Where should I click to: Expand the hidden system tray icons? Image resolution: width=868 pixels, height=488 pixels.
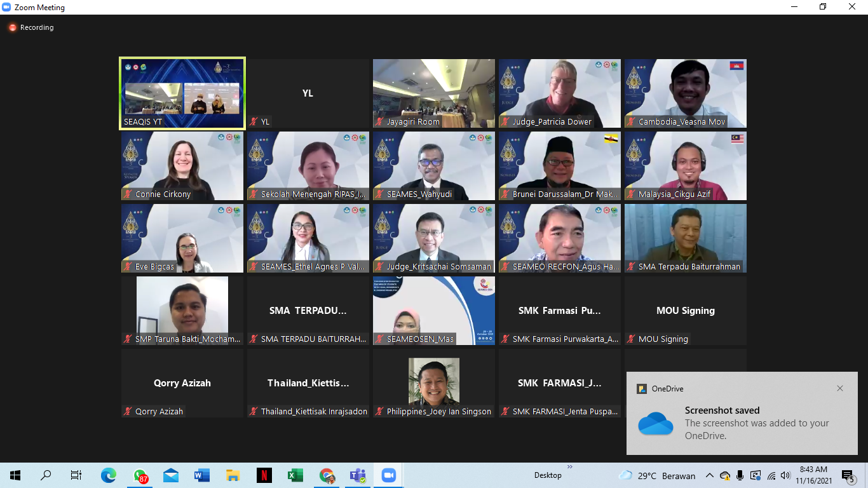pos(709,475)
